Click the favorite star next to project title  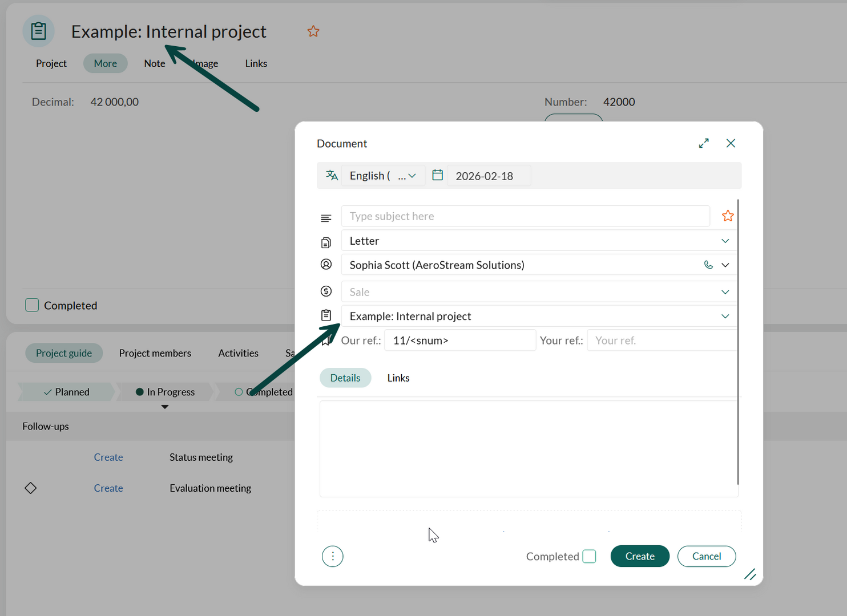point(313,31)
